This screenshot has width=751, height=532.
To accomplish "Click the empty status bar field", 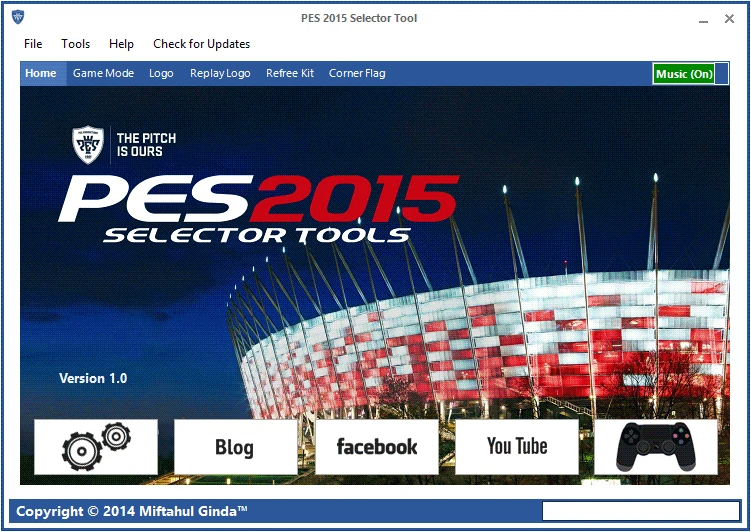I will [x=641, y=511].
